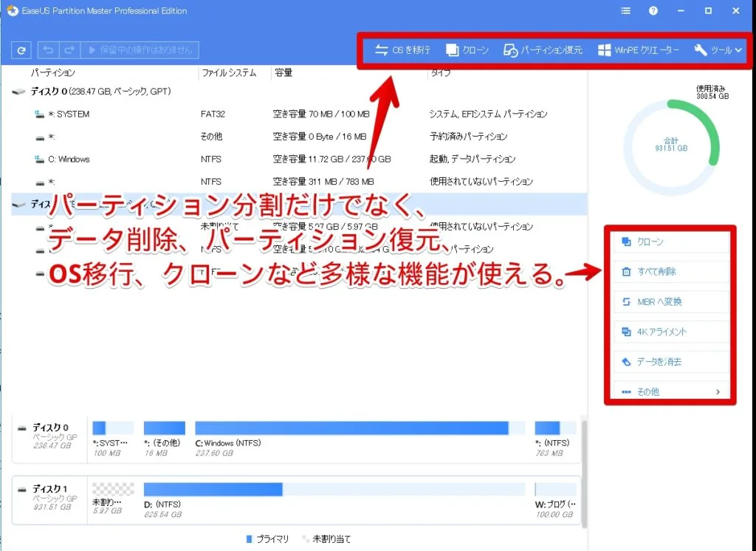Viewport: 756px width, 551px height.
Task: Click the icon beside 4Kアライメント
Action: pos(626,332)
